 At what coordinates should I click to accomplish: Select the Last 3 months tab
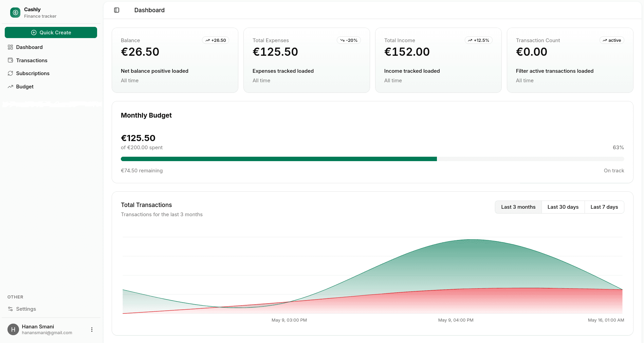tap(518, 207)
